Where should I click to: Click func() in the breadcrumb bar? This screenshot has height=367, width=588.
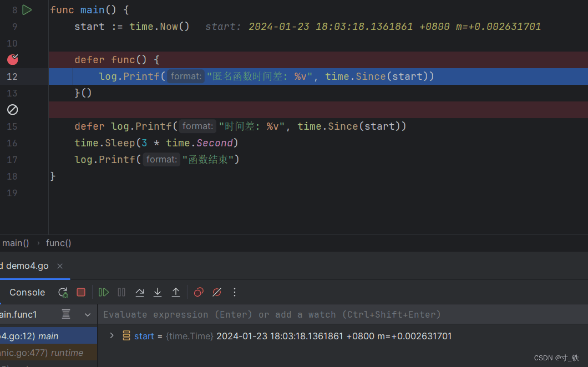(x=58, y=243)
